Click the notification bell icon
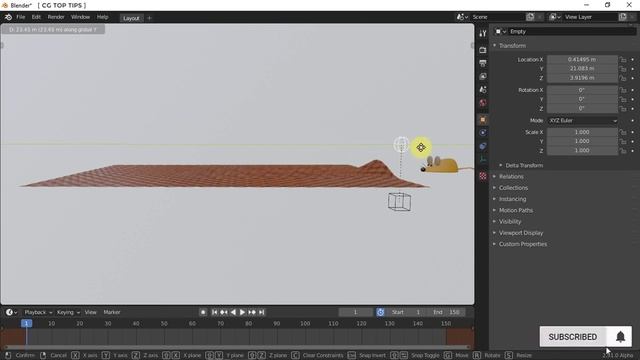Screen dimensions: 640x360 pyautogui.click(x=620, y=337)
